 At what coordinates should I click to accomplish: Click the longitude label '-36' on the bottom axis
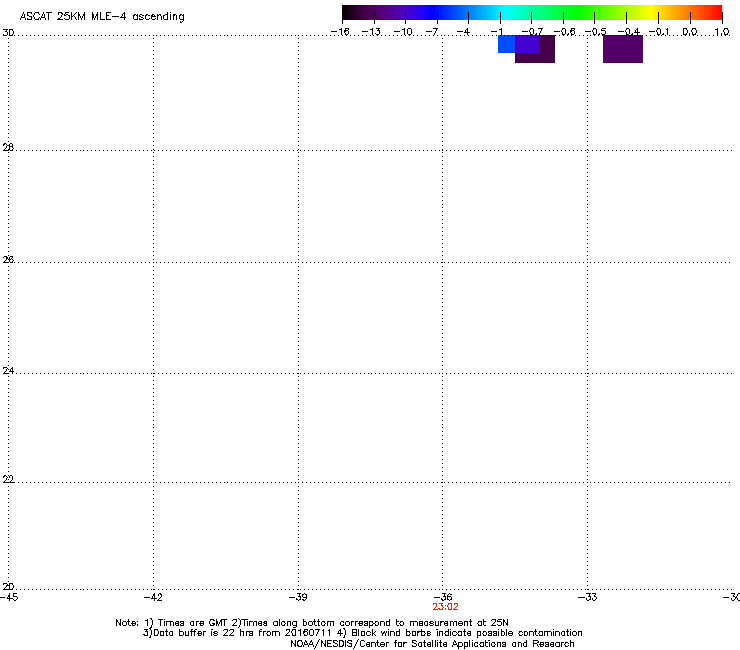click(x=443, y=597)
